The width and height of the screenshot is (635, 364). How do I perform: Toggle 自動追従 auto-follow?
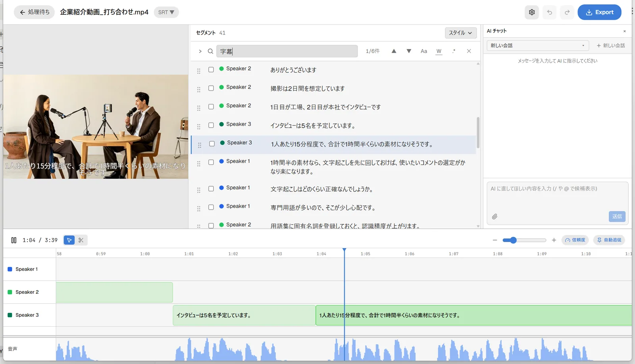(609, 240)
